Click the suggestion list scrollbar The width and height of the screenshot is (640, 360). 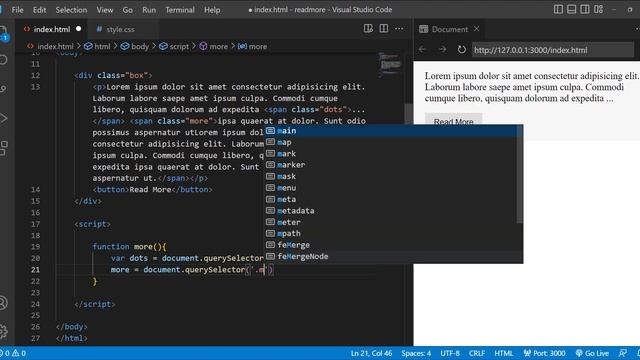520,175
